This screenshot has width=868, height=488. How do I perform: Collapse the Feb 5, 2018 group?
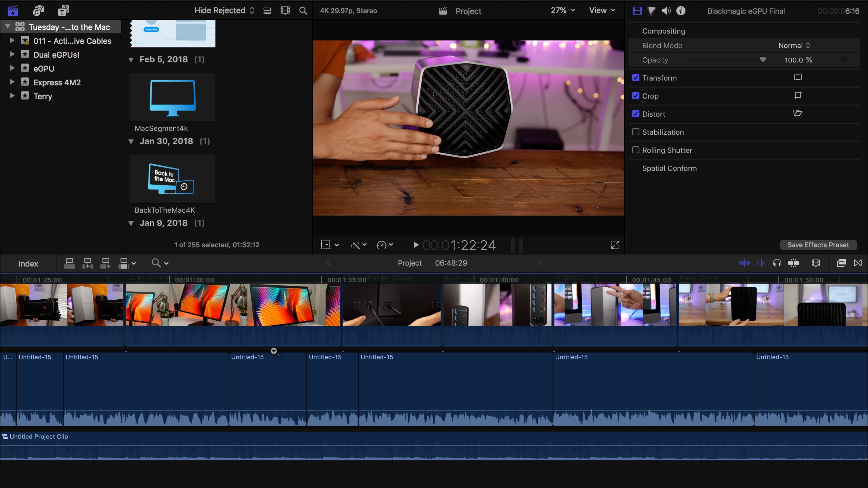click(x=131, y=60)
